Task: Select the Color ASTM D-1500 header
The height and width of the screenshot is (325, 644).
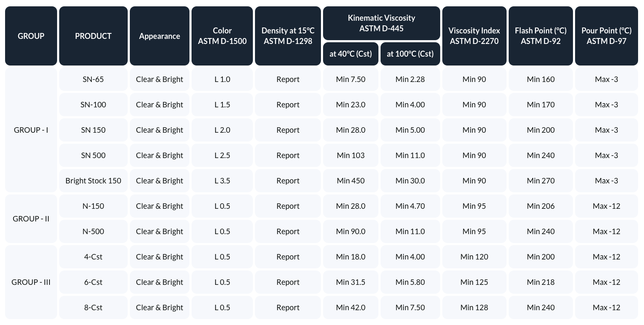Action: point(222,36)
